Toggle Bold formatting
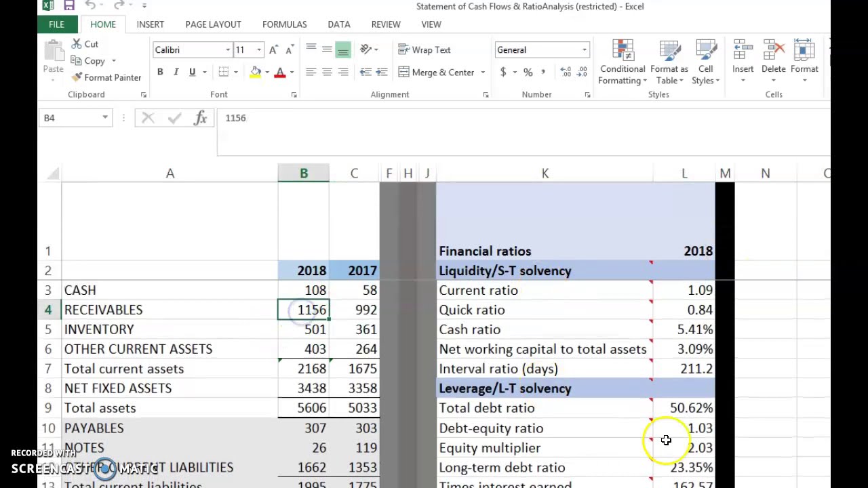Screen dimensions: 868x488 click(x=160, y=72)
